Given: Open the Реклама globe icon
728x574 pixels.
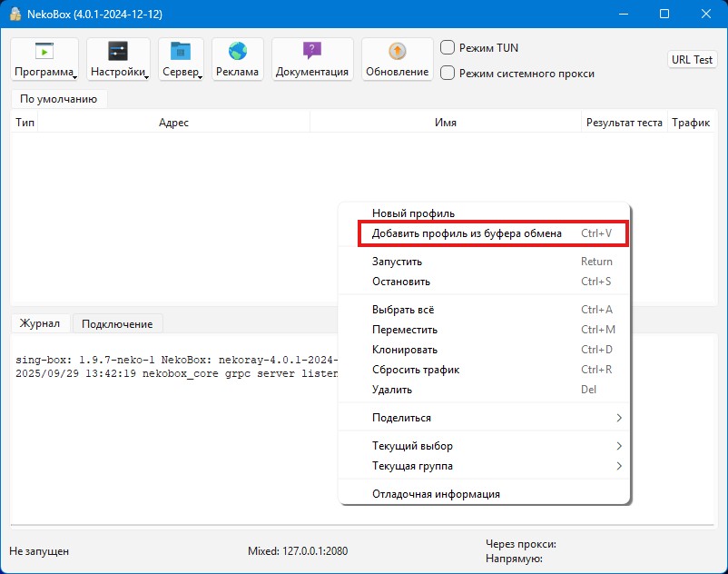Looking at the screenshot, I should [x=238, y=52].
